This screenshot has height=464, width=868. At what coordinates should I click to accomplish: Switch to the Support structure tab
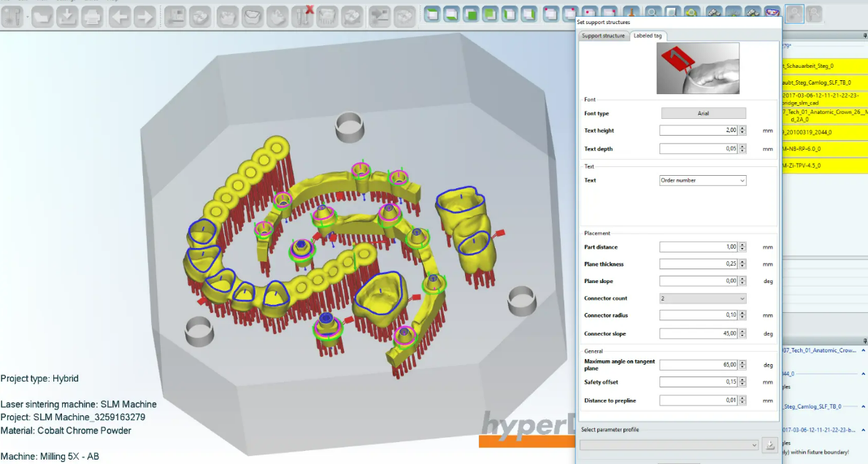tap(603, 36)
